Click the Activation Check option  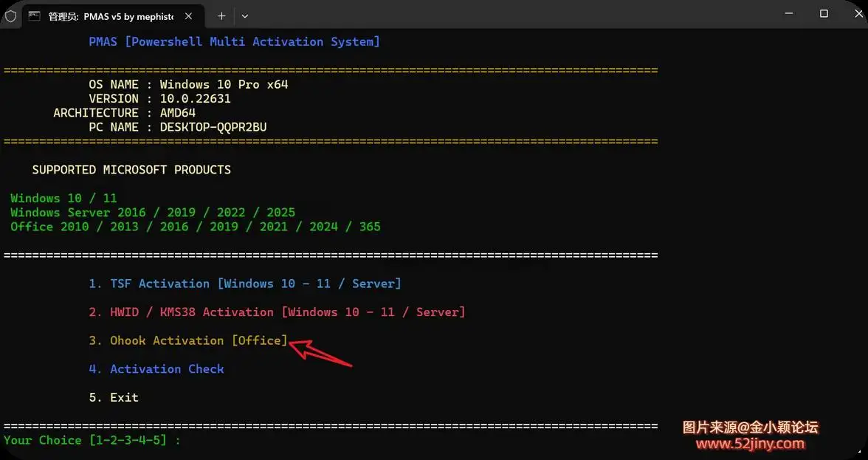pyautogui.click(x=156, y=369)
